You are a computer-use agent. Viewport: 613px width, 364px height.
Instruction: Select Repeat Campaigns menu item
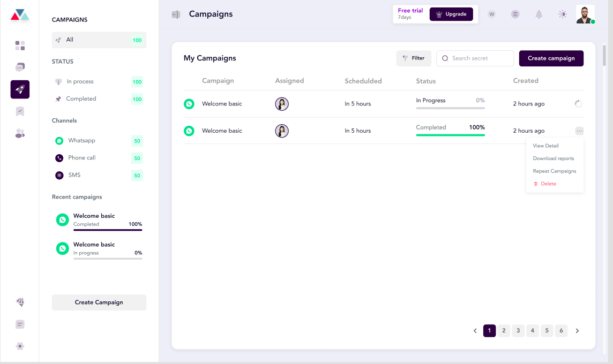click(x=555, y=171)
